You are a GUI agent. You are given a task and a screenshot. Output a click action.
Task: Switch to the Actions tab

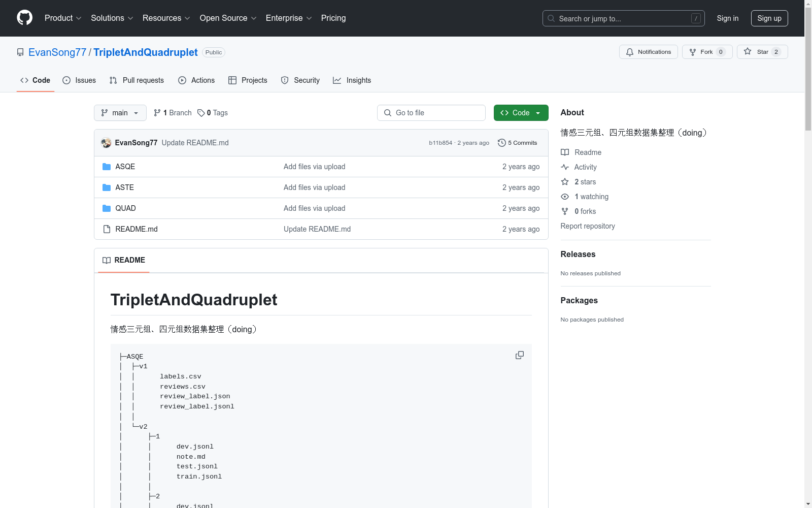click(196, 80)
